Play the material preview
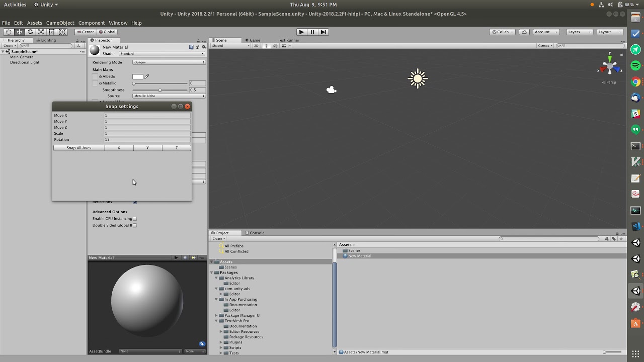 pyautogui.click(x=176, y=258)
